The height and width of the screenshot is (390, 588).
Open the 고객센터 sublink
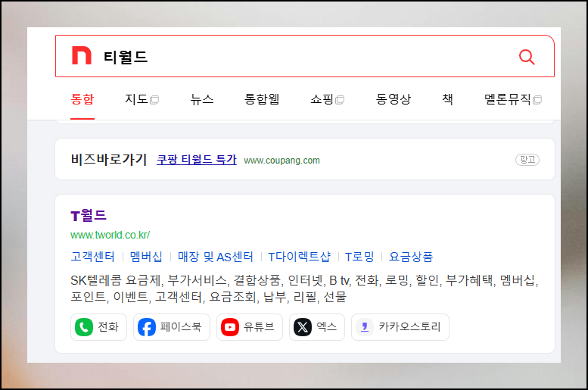92,257
